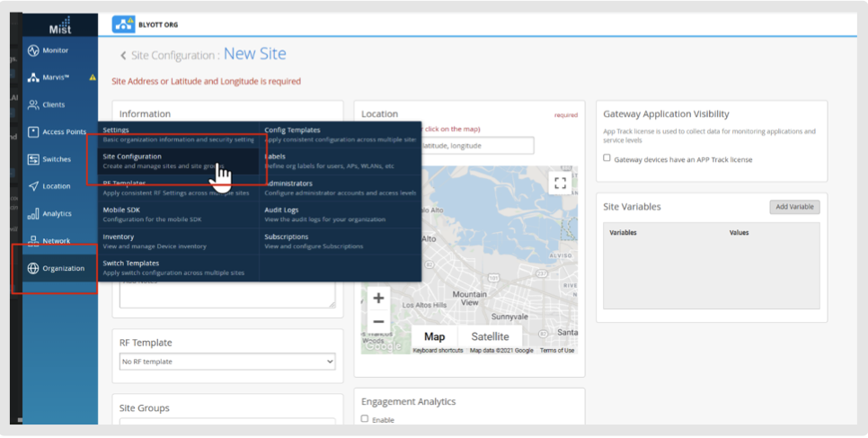Viewport: 868px width, 438px height.
Task: Toggle map fullscreen view icon
Action: (560, 183)
